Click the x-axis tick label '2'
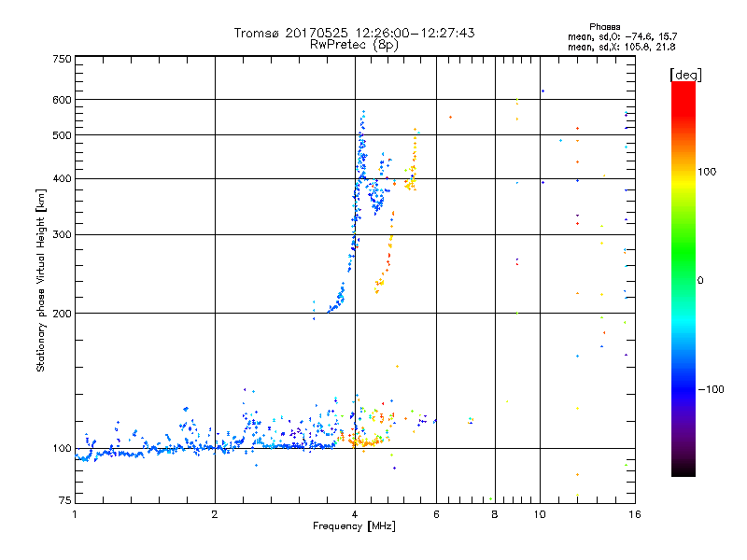This screenshot has width=747, height=560. tap(215, 514)
